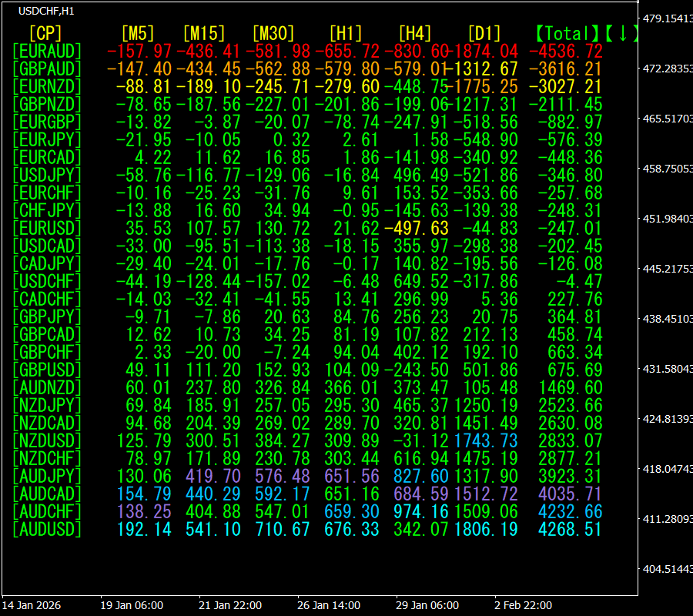Image resolution: width=693 pixels, height=616 pixels.
Task: Select the [USDCAD] pair label
Action: pos(47,246)
